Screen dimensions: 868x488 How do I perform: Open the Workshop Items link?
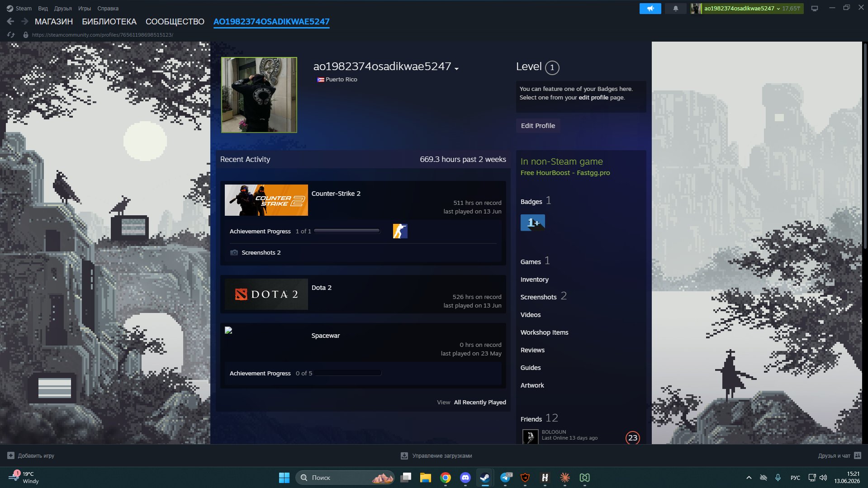point(545,332)
